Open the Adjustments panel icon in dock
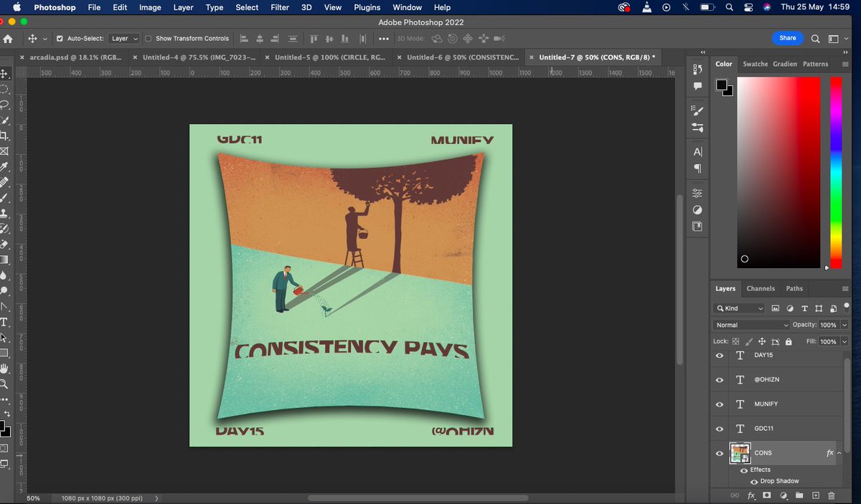861x504 pixels. click(697, 210)
